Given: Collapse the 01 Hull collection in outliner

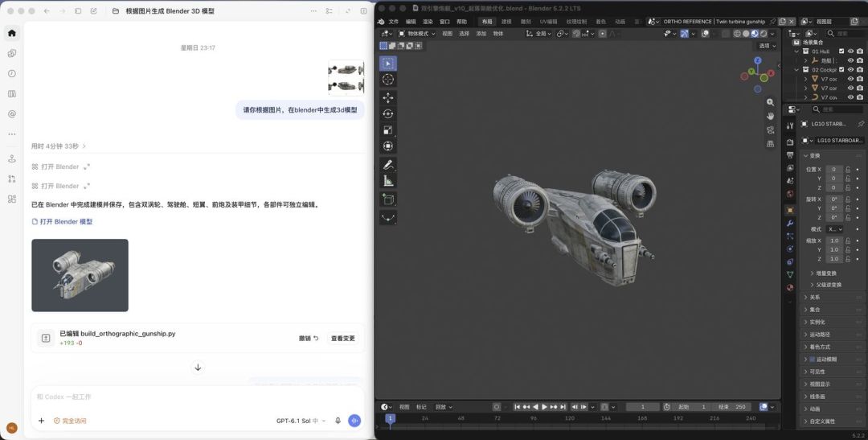Looking at the screenshot, I should pos(796,51).
